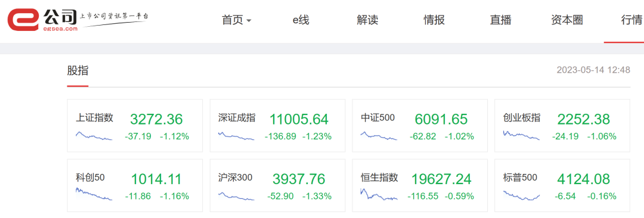View the 恒生指数 sparkline chart
The image size is (644, 218).
379,194
